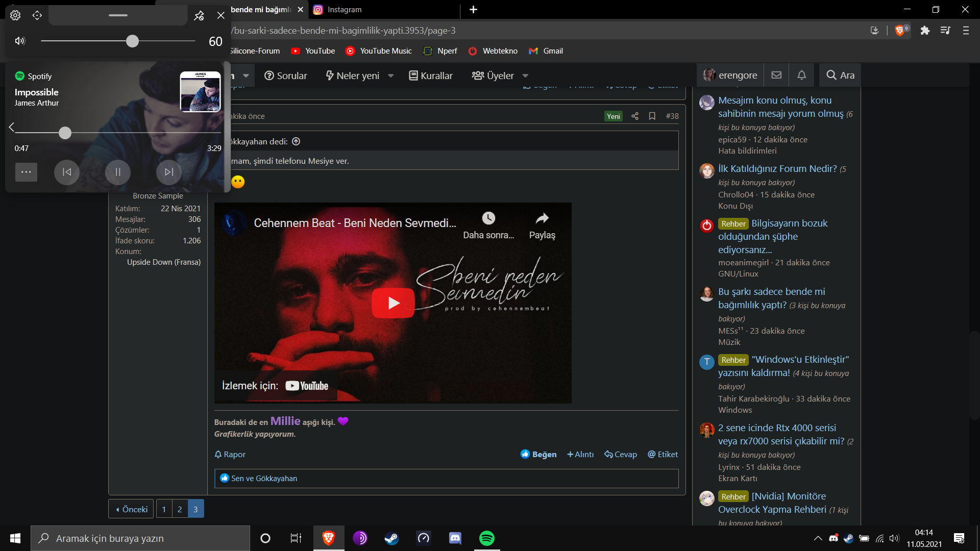Show hidden system tray icons
The image size is (980, 551).
pos(818,538)
